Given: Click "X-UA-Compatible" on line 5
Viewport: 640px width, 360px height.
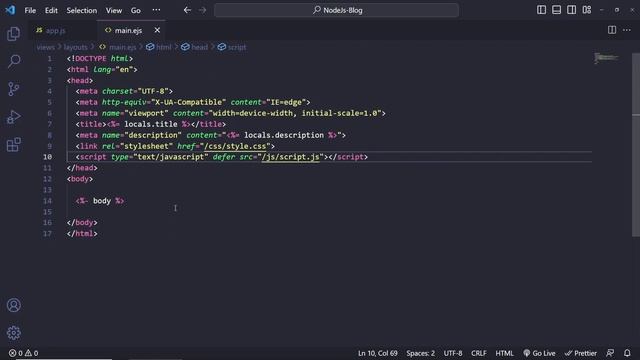Looking at the screenshot, I should pyautogui.click(x=189, y=102).
